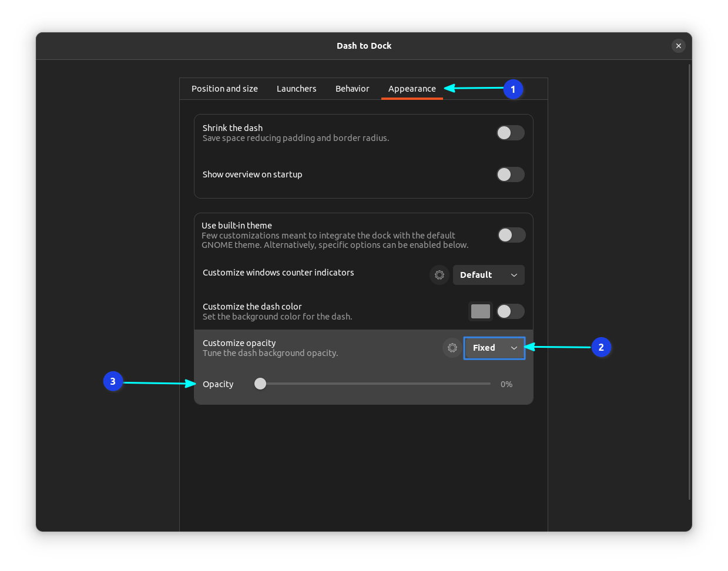Click the gear icon beside windows counter indicators
The image size is (728, 571).
[x=439, y=275]
